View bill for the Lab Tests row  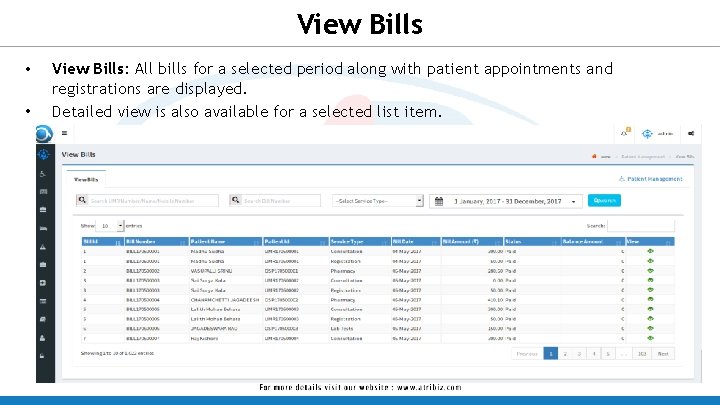tap(650, 328)
